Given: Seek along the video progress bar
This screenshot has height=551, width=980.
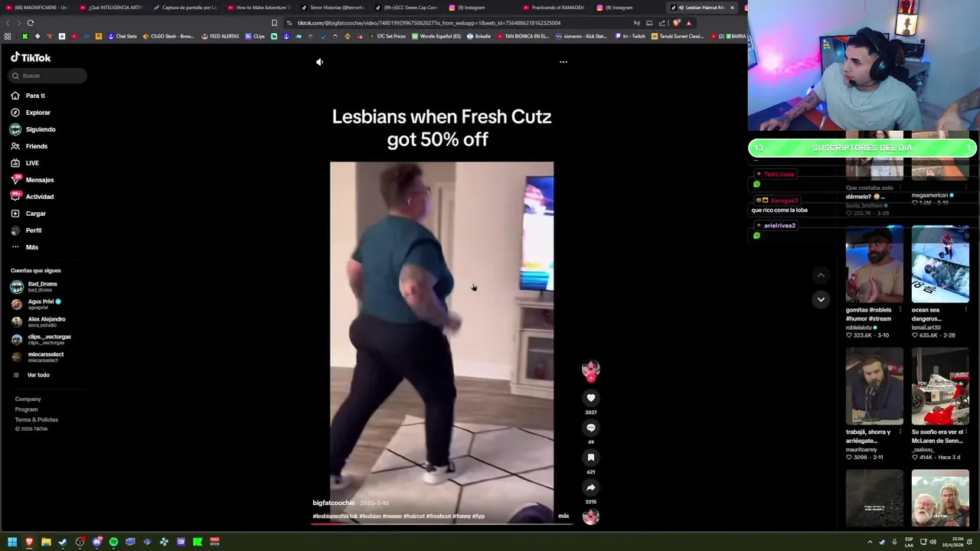Looking at the screenshot, I should 442,524.
